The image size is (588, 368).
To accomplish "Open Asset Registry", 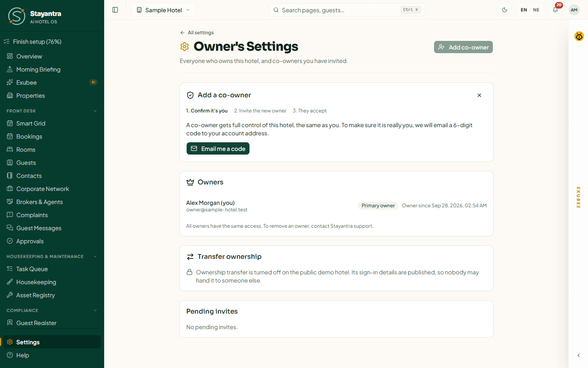I will tap(52, 295).
